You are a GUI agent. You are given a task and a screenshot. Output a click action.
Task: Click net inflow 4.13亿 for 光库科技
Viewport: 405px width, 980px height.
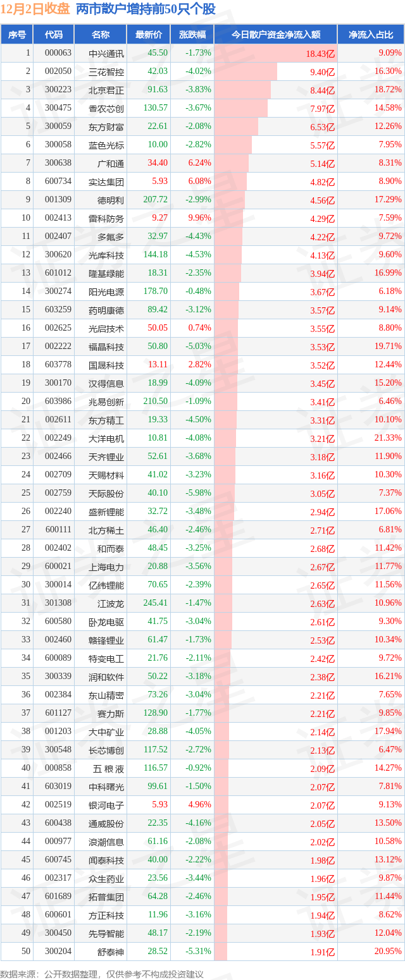[x=321, y=255]
